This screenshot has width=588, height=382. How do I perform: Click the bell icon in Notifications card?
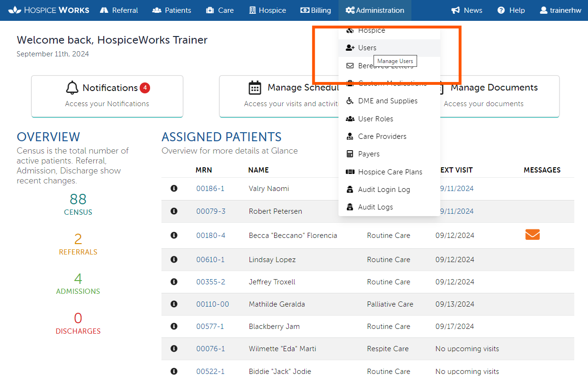[x=72, y=88]
